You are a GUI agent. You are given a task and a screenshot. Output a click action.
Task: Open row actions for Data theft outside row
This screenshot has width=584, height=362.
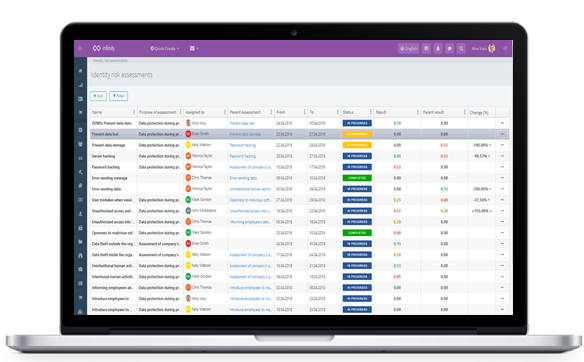(502, 244)
